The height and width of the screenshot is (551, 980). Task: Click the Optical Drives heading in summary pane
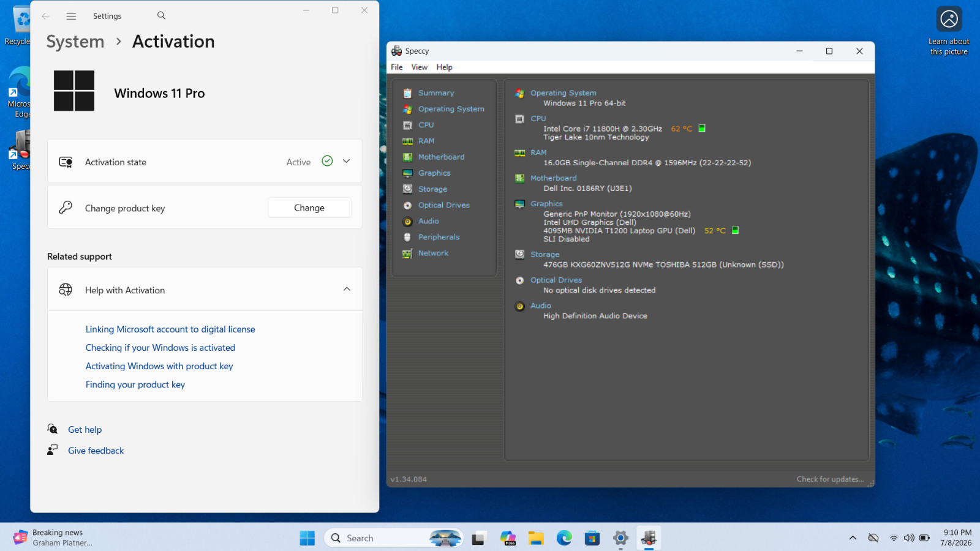pos(556,280)
